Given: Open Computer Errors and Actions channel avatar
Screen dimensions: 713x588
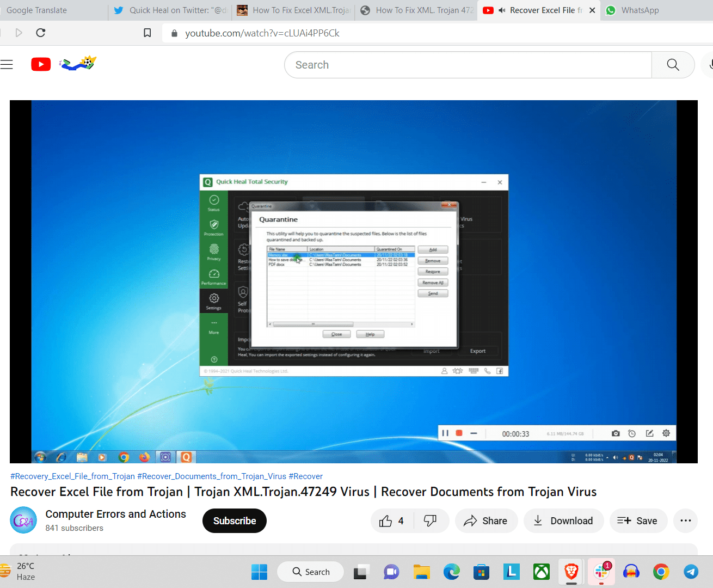Looking at the screenshot, I should point(23,520).
